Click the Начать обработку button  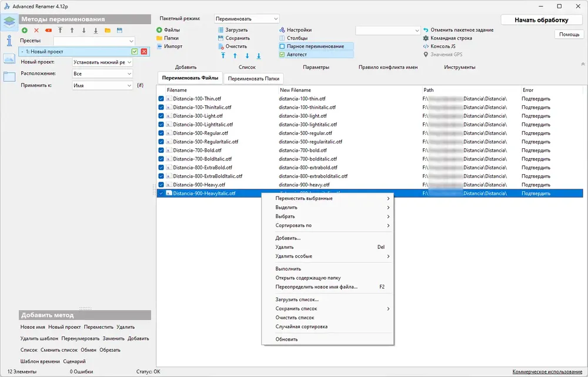(541, 20)
